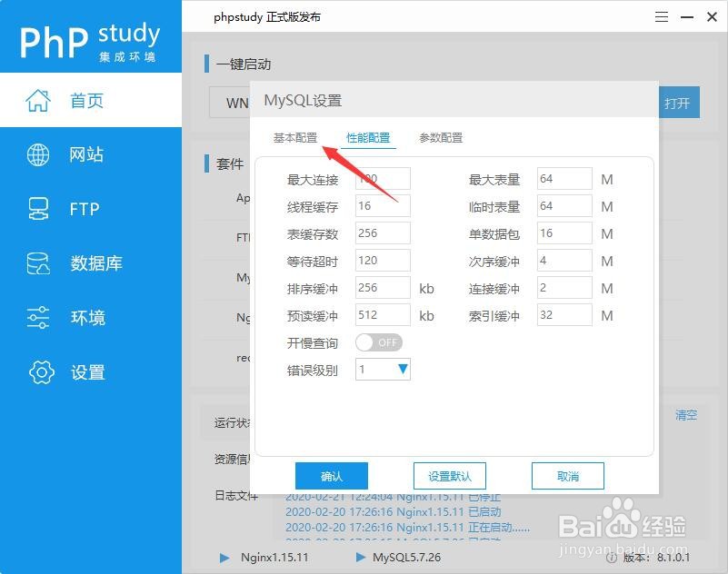Image resolution: width=728 pixels, height=574 pixels.
Task: Open the hamburger menu in title bar
Action: pos(662,17)
